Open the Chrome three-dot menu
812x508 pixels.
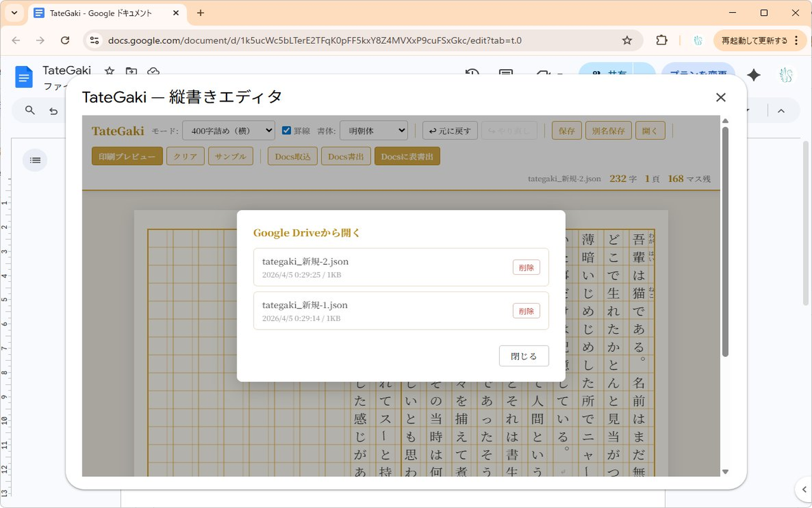coord(797,40)
